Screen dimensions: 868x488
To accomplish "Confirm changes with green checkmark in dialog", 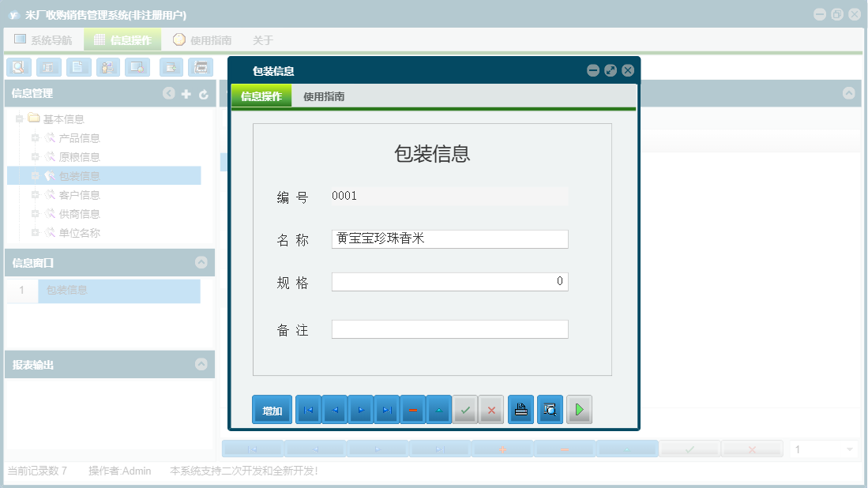I will pos(465,410).
